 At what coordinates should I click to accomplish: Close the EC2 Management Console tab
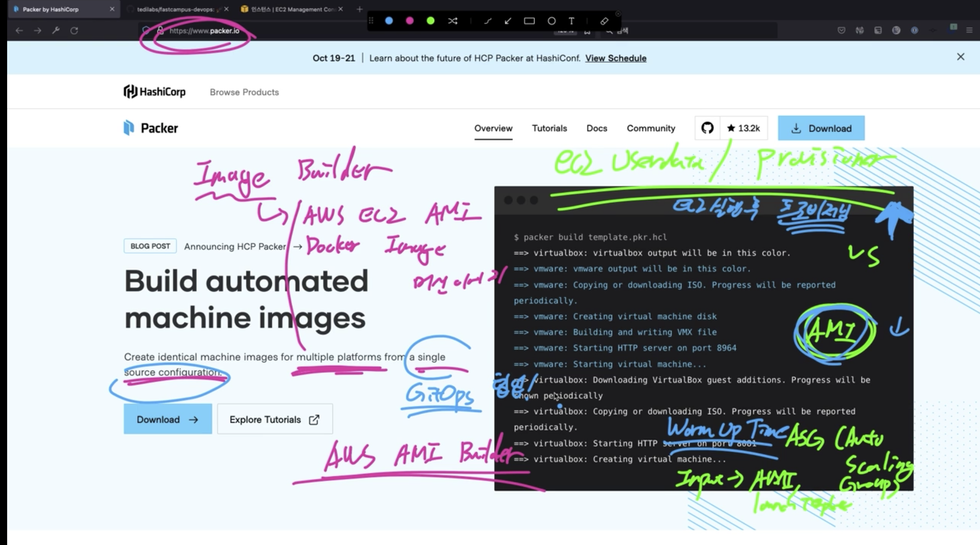pyautogui.click(x=341, y=9)
